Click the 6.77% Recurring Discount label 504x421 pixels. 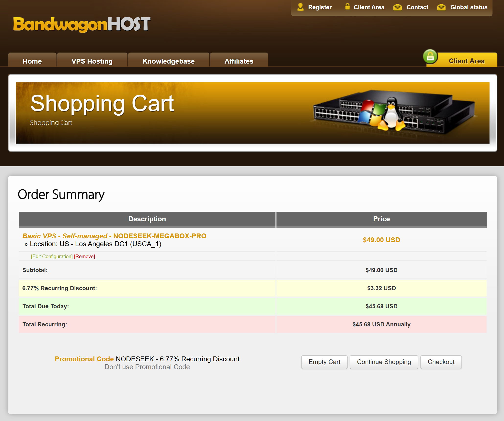(x=59, y=288)
